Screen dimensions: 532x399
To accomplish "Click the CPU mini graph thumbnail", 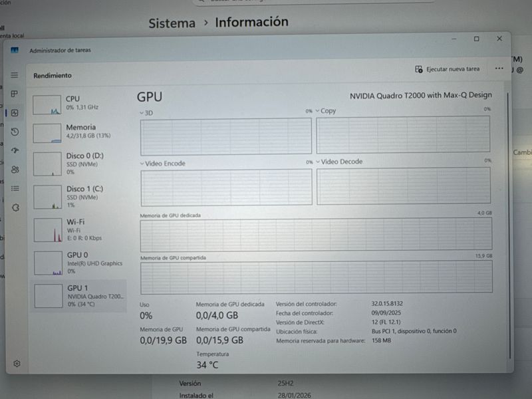I will [x=47, y=105].
